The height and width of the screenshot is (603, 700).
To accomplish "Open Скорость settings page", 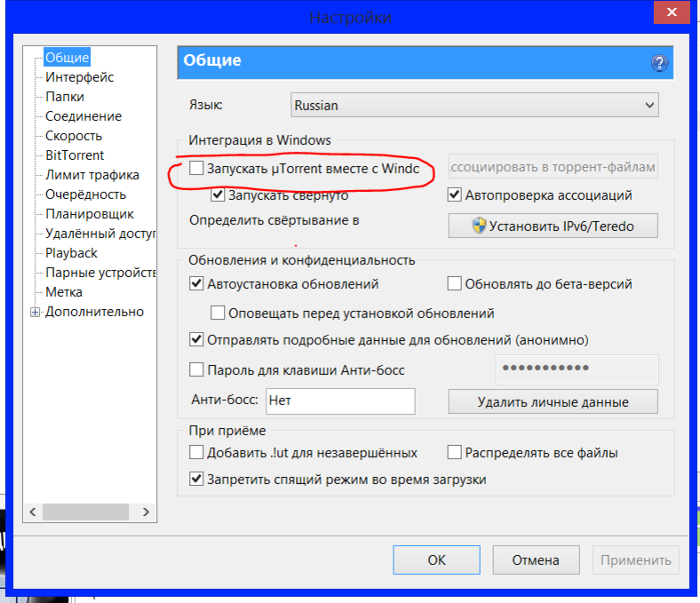I will coord(74,136).
